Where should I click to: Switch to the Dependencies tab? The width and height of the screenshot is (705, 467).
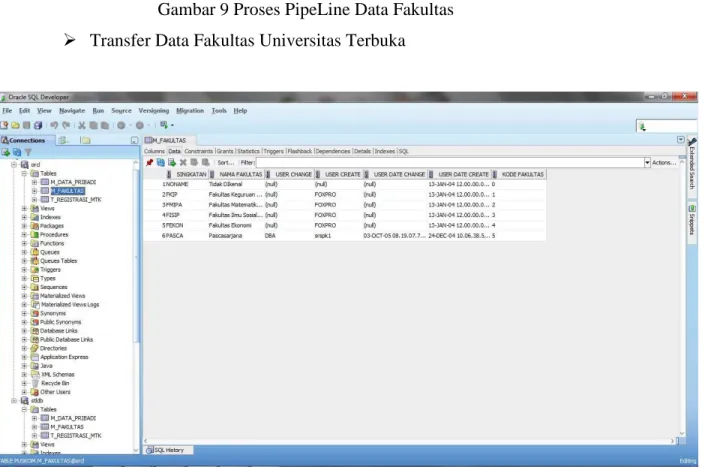(333, 151)
